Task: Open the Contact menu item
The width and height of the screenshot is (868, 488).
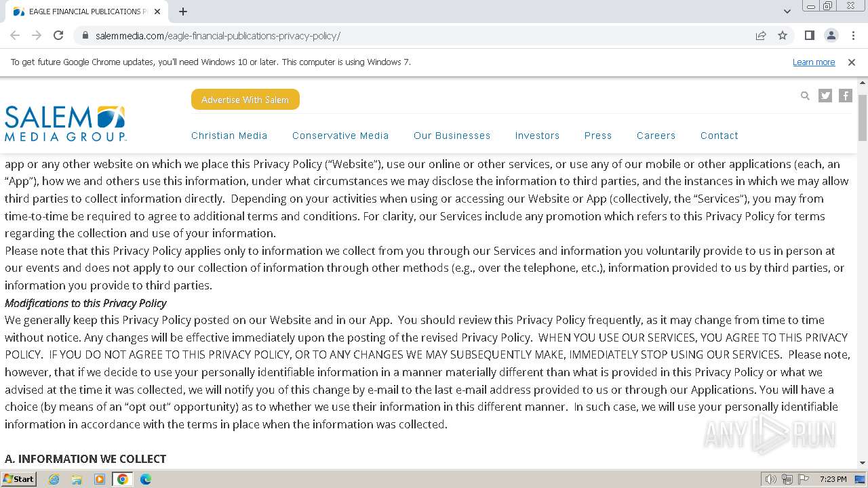Action: 719,136
